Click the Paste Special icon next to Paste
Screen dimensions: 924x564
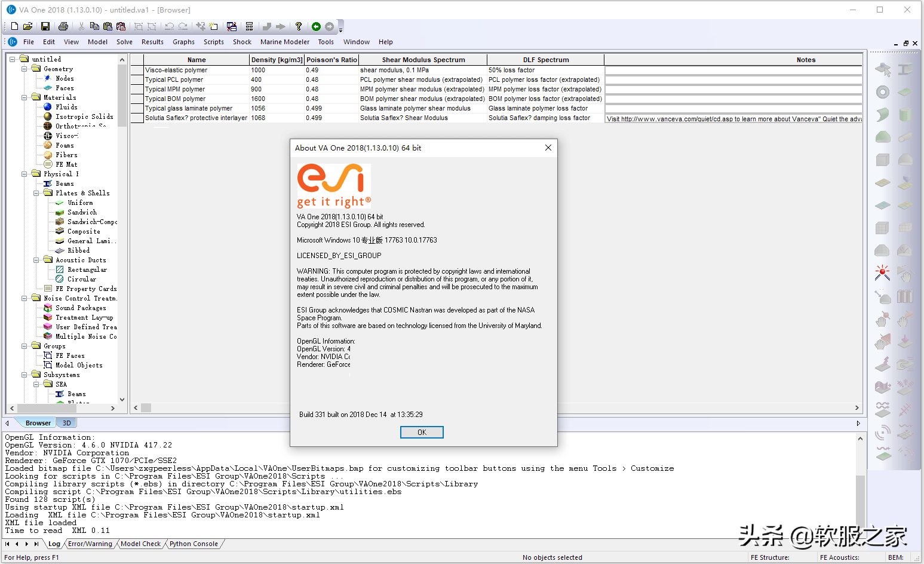[x=121, y=26]
